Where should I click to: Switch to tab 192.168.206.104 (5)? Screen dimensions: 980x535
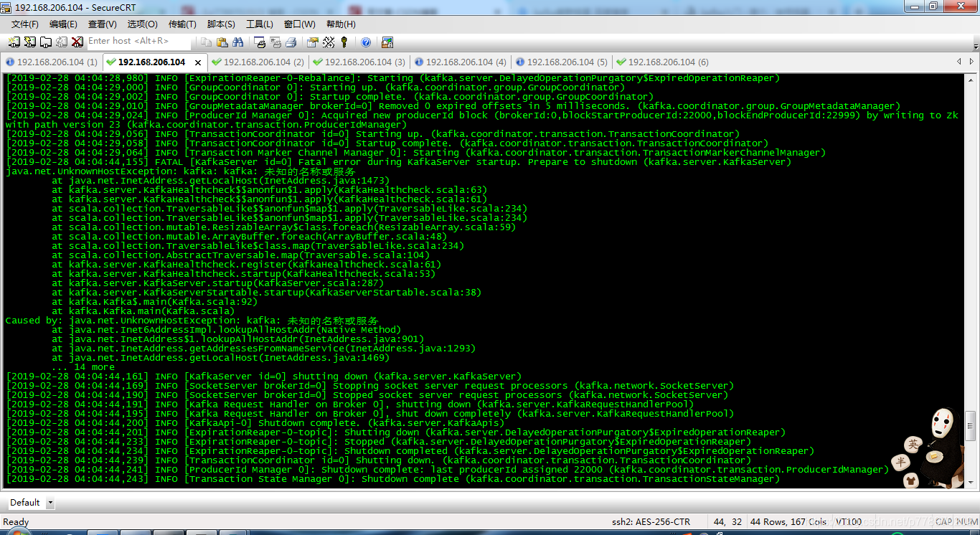pos(562,62)
